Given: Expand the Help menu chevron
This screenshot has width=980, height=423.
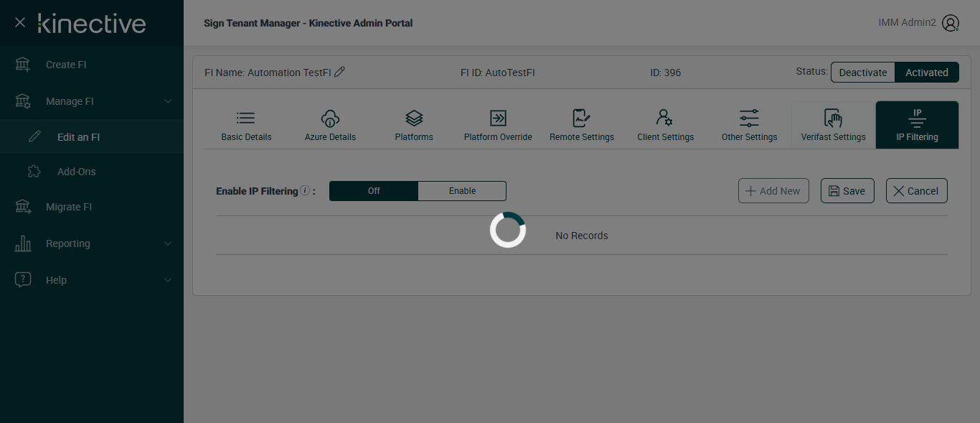Looking at the screenshot, I should tap(168, 280).
